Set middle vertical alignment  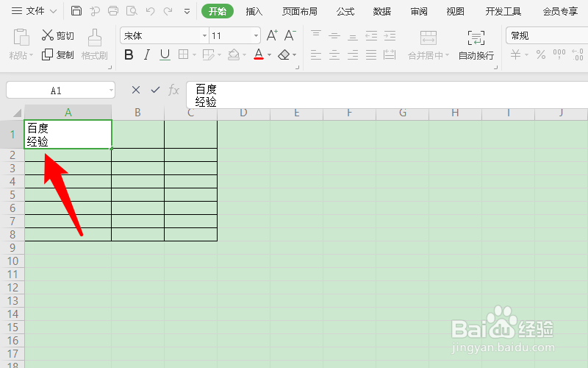tap(334, 35)
